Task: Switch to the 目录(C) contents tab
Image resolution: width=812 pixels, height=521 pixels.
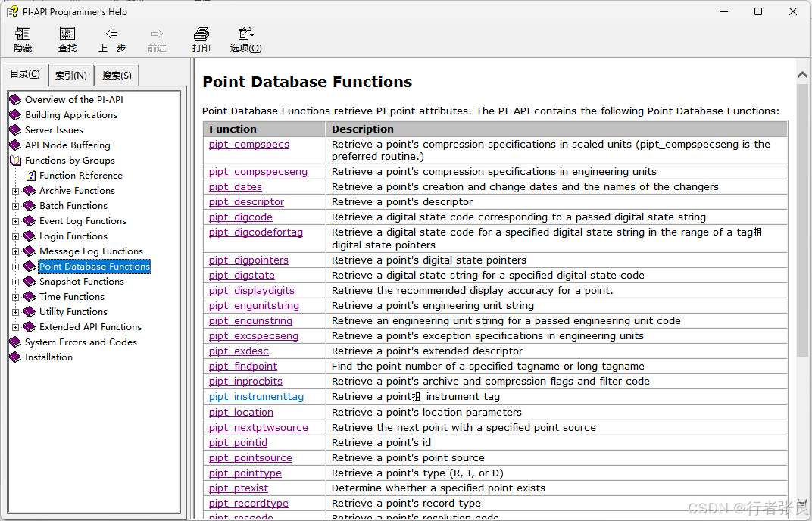Action: click(25, 74)
